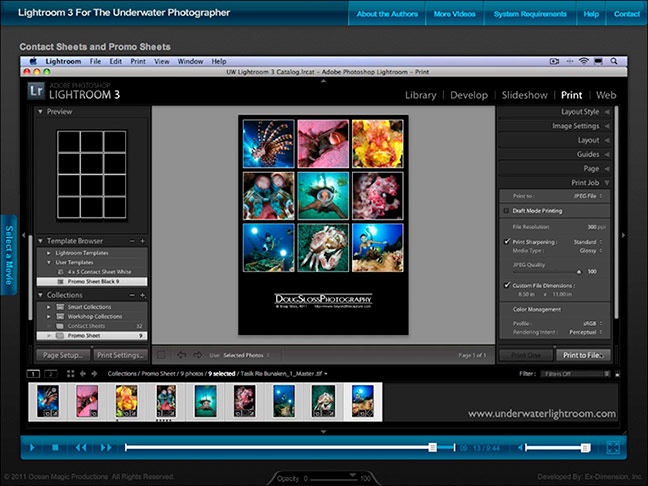648x486 pixels.
Task: Enable Draft Mode Printing checkbox
Action: tap(506, 211)
